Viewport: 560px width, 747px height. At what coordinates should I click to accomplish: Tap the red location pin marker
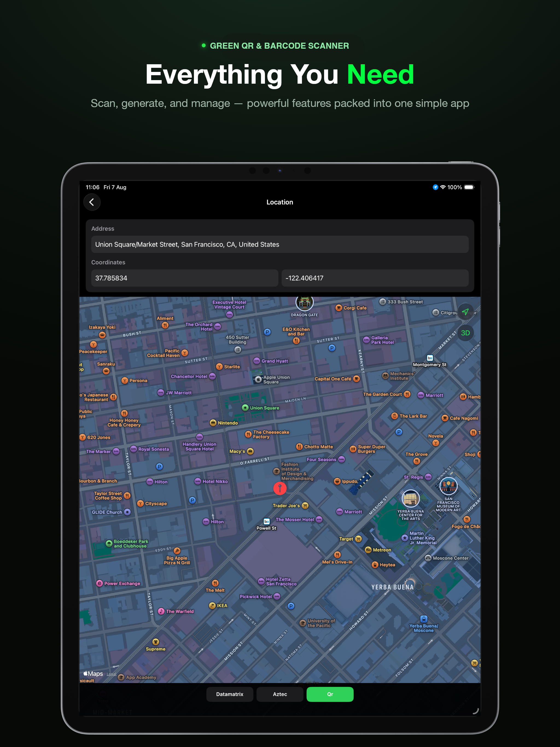click(280, 488)
